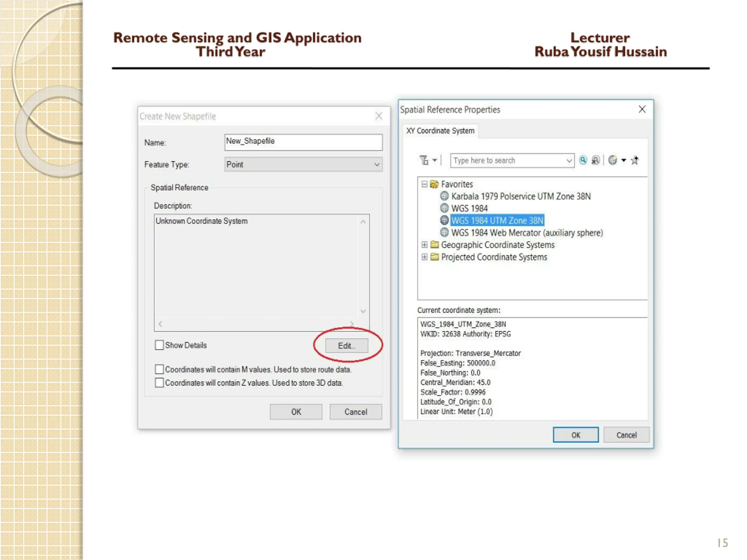
Task: Click Central_Meridian: 45.0 text
Action: click(455, 382)
